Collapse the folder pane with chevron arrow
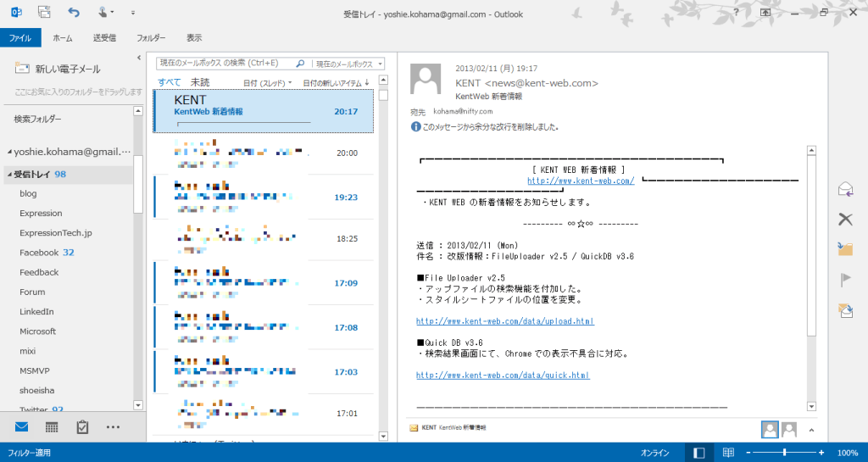The width and height of the screenshot is (868, 462). tap(139, 57)
